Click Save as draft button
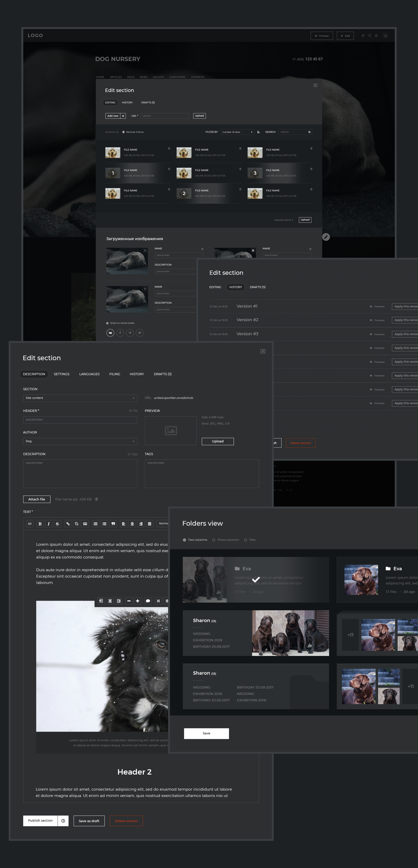Viewport: 418px width, 868px height. point(89,821)
